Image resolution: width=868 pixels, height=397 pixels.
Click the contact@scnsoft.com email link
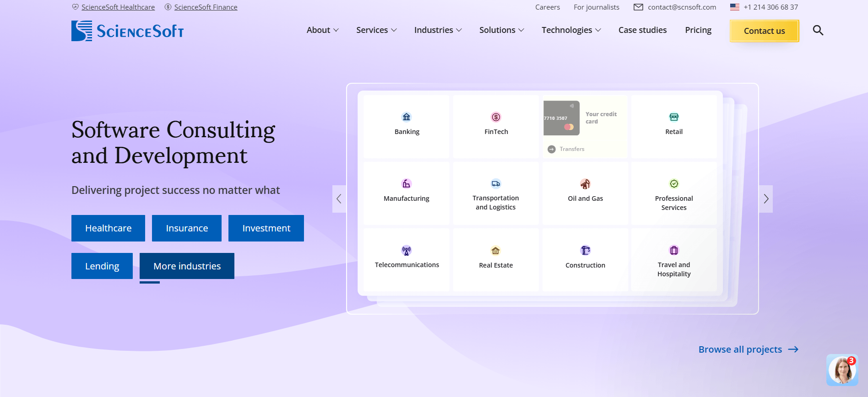[x=682, y=7]
